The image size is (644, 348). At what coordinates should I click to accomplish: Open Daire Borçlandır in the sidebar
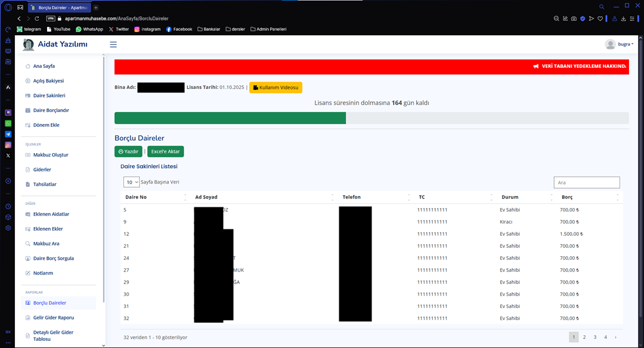pos(51,110)
